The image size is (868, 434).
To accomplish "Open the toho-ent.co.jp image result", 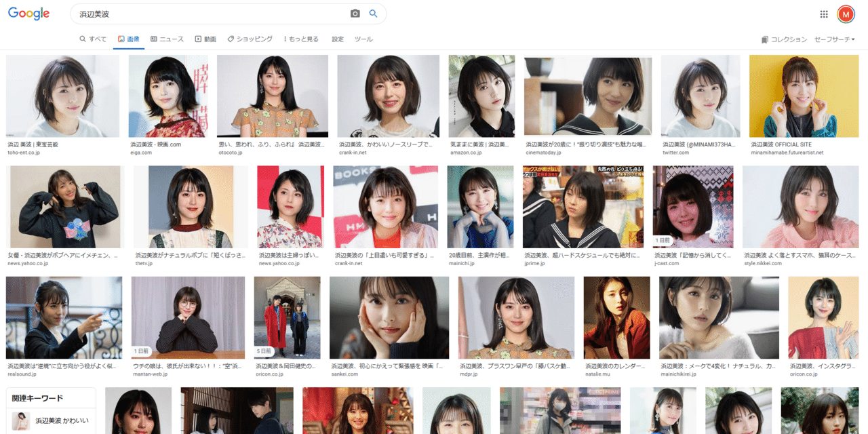I will 62,96.
